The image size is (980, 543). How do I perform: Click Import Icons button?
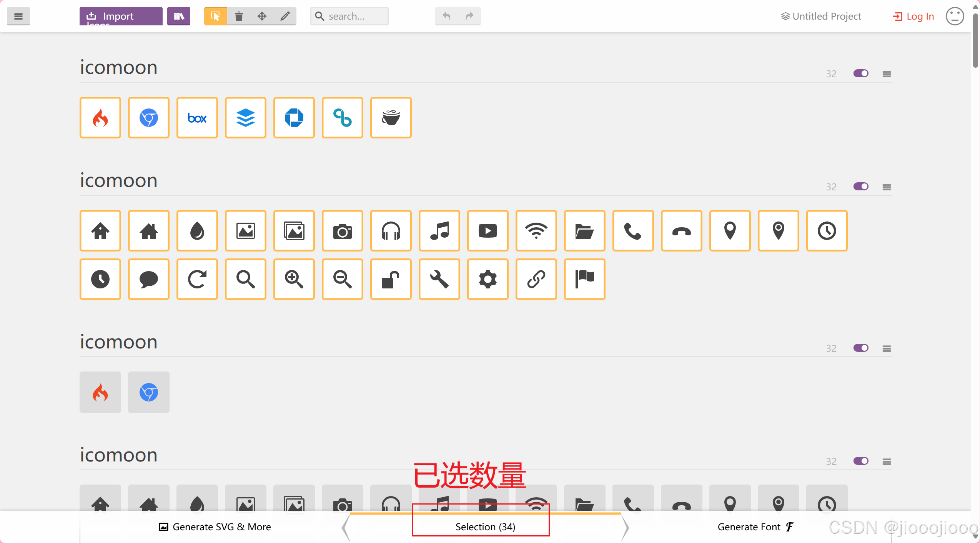(x=121, y=16)
